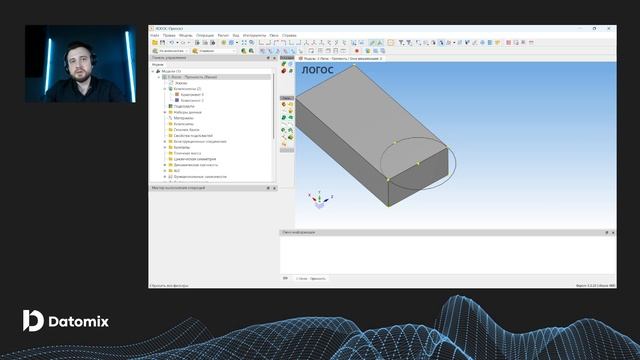Click the red grid icon in top toolbar

coord(509,42)
